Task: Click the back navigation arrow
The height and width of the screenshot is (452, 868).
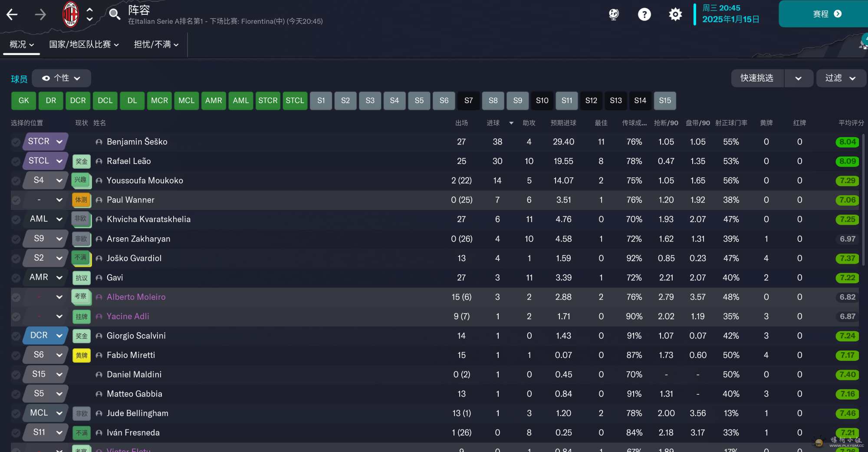Action: pos(12,15)
